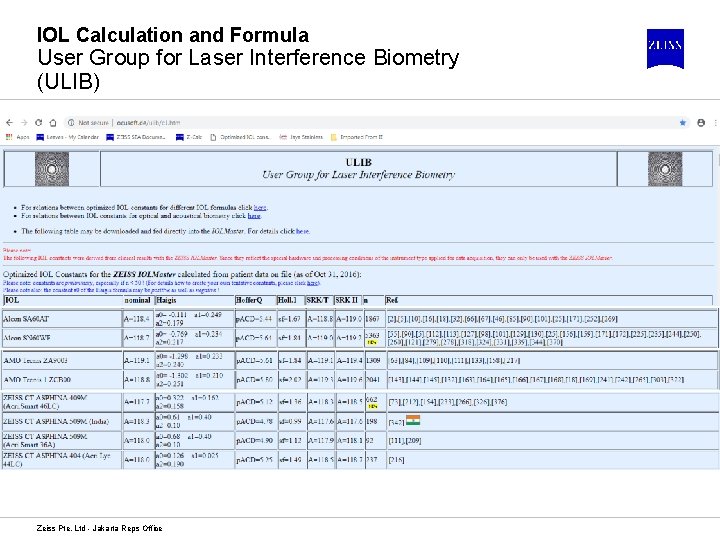Click 'pACD=4.78' in the 509M India row
Viewport: 720px width, 540px height.
pyautogui.click(x=255, y=421)
